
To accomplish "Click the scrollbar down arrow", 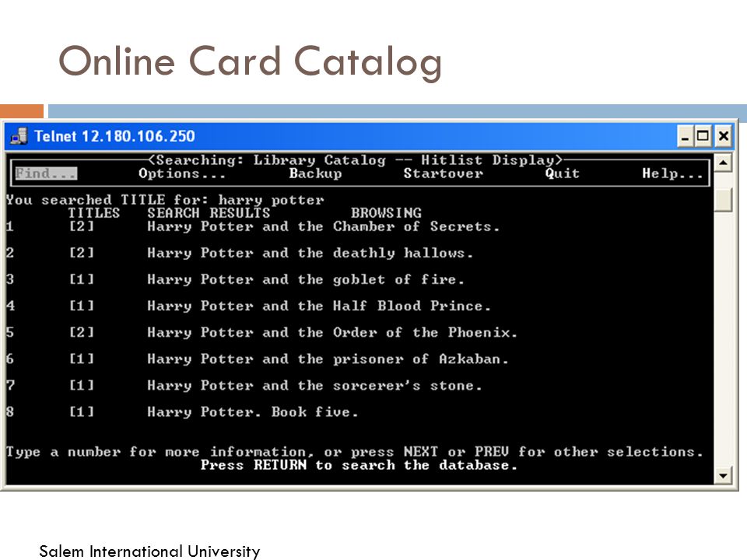I will coord(723,475).
